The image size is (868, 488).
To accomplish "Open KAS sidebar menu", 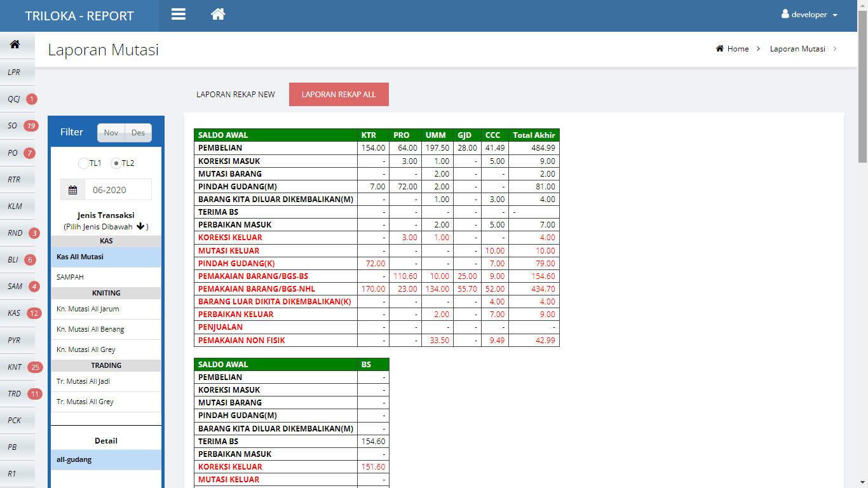I will (17, 313).
